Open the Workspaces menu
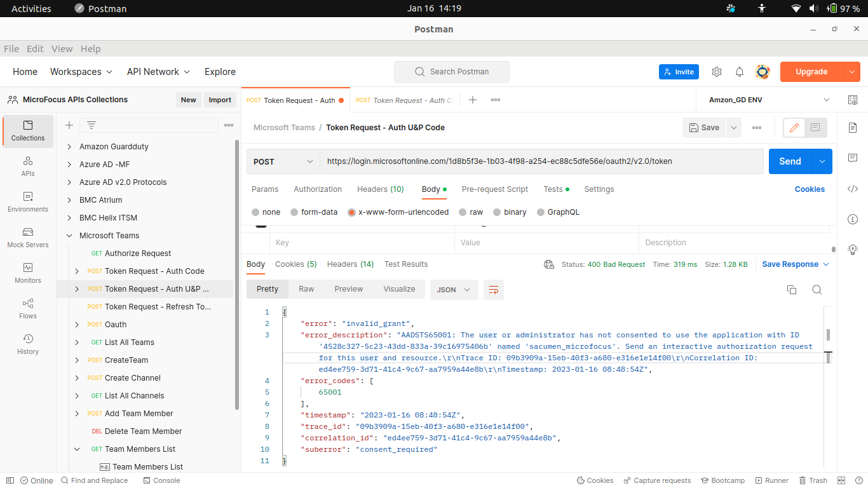The height and width of the screenshot is (488, 868). click(81, 72)
